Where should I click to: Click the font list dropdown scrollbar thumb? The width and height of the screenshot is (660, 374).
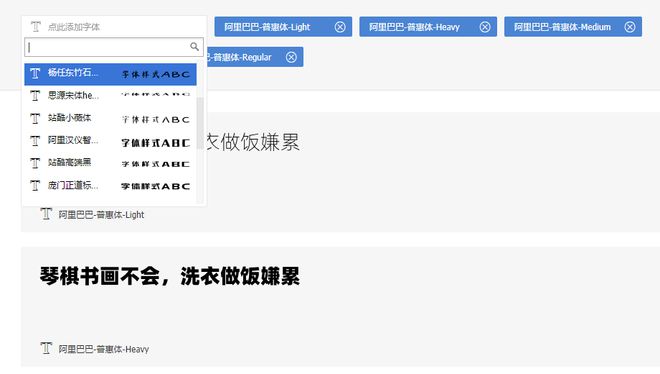coord(200,123)
